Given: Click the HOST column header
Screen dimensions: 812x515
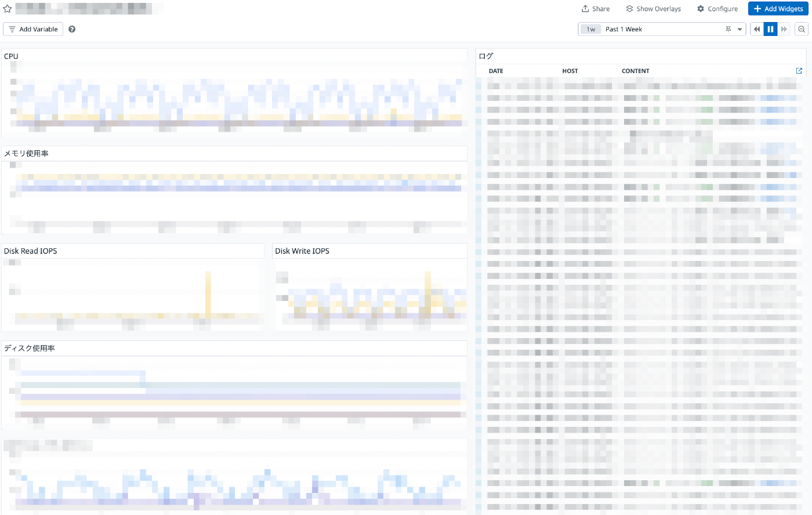Looking at the screenshot, I should coord(570,71).
